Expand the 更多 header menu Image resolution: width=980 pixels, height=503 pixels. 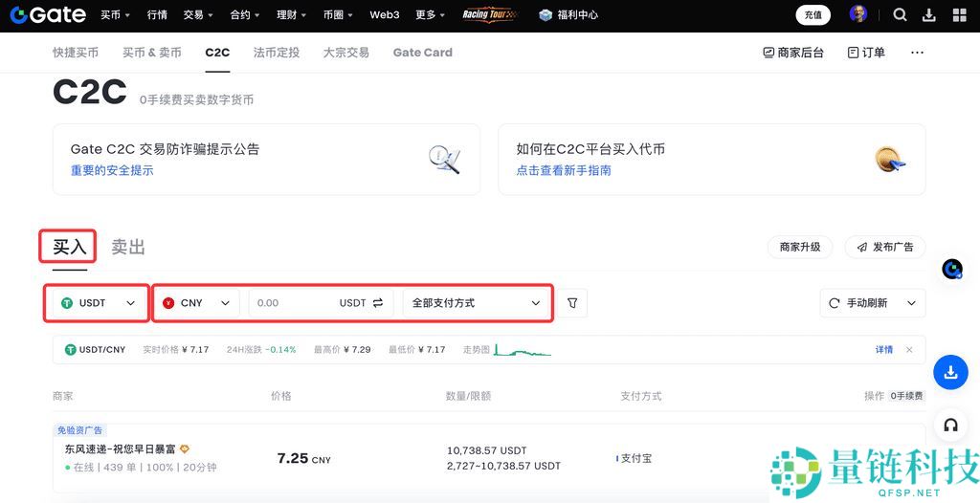click(x=430, y=14)
